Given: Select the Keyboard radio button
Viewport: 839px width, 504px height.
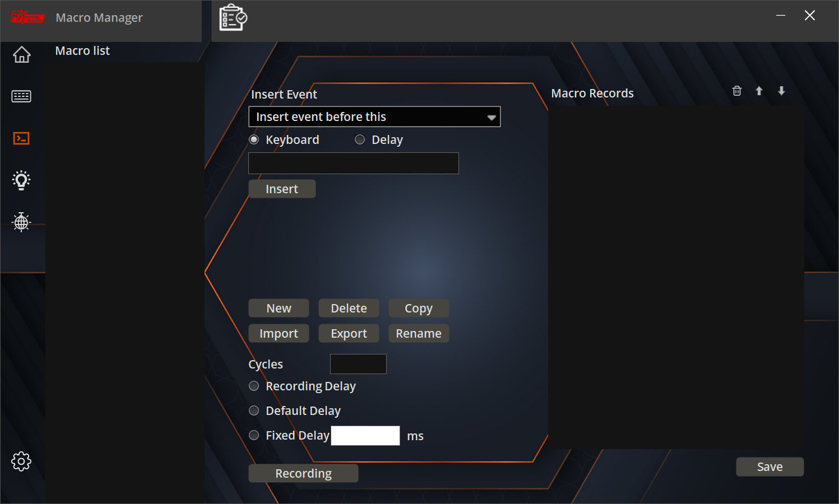Looking at the screenshot, I should (254, 139).
